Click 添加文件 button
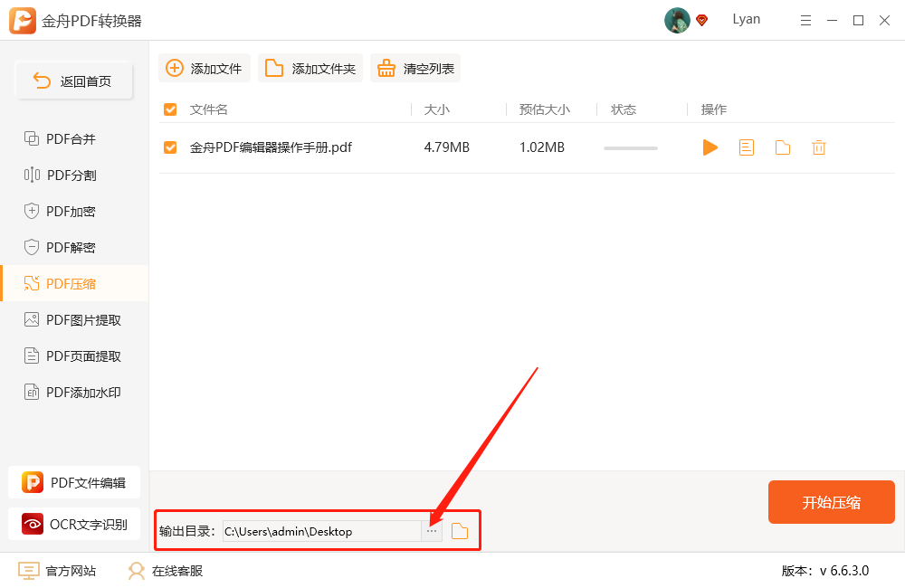The image size is (905, 588). (205, 68)
